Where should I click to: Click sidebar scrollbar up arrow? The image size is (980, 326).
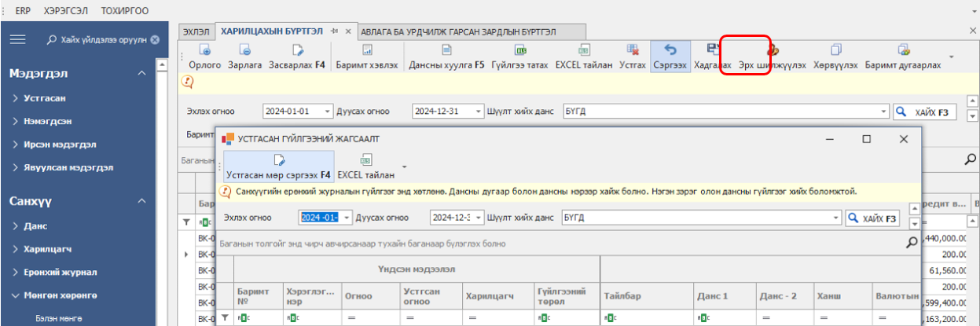pyautogui.click(x=163, y=64)
